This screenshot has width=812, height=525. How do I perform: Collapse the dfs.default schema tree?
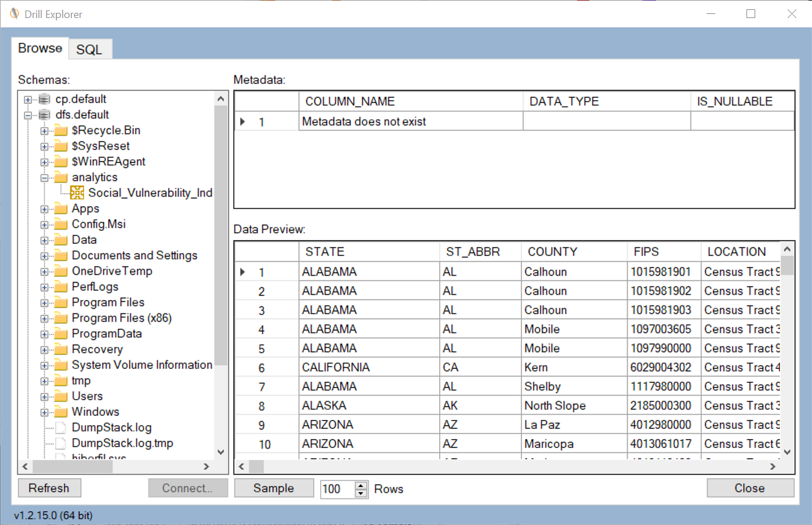[28, 114]
